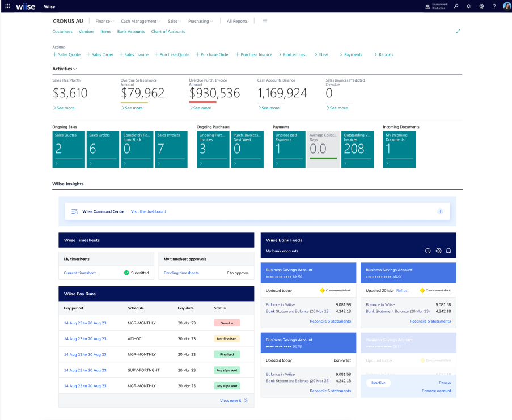Open help via the question mark icon
The image size is (512, 420).
click(494, 6)
